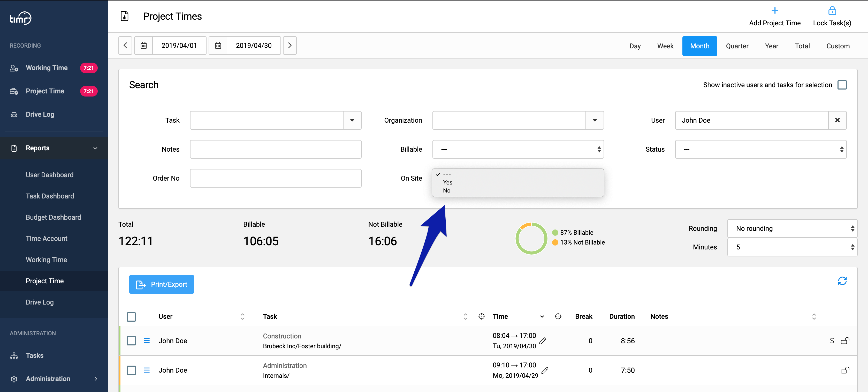The image size is (868, 392).
Task: Switch to Total view
Action: [x=802, y=46]
